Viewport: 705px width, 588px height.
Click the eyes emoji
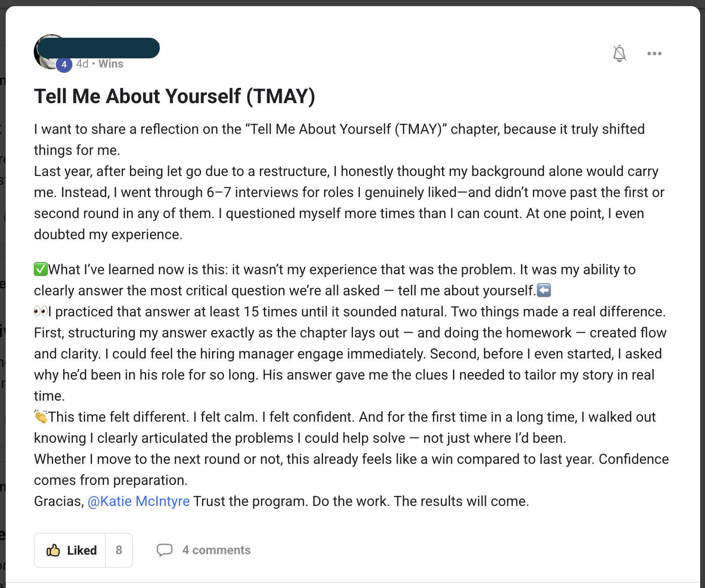pyautogui.click(x=41, y=312)
